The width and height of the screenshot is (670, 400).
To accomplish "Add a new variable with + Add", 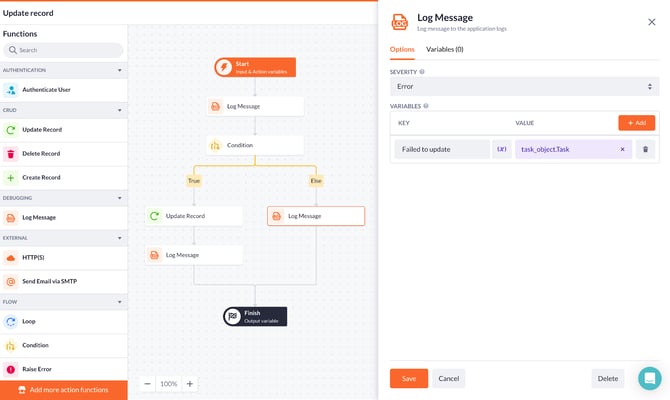I will [636, 123].
